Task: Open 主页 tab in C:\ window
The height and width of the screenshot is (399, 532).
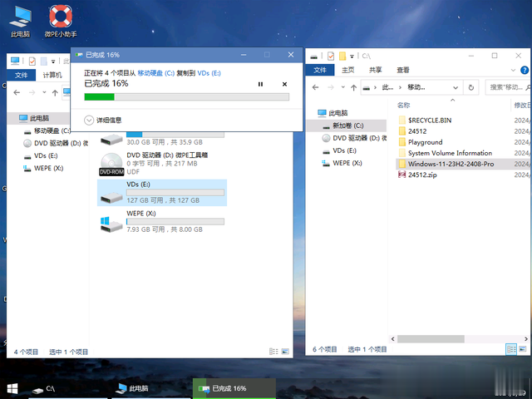Action: pos(347,70)
